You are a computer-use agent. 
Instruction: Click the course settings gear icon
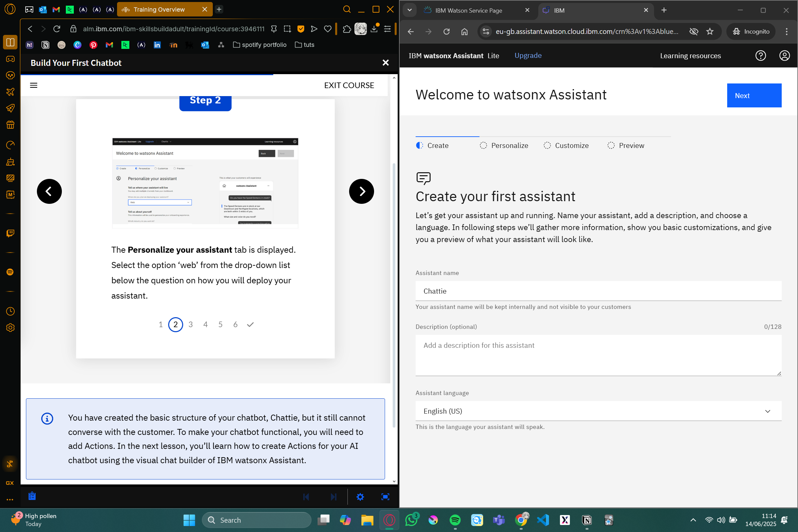click(x=360, y=497)
